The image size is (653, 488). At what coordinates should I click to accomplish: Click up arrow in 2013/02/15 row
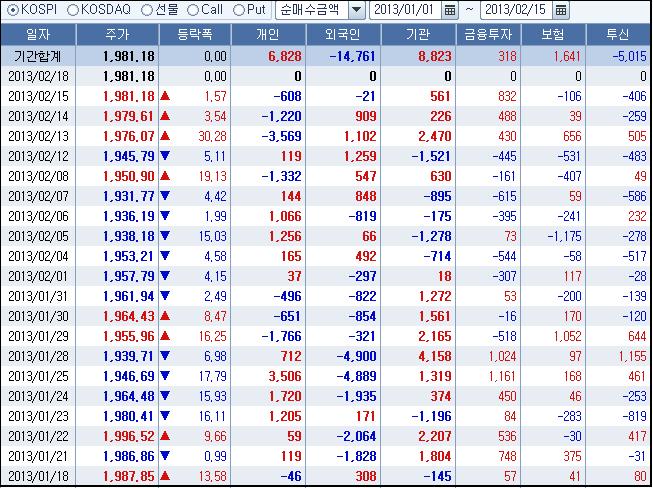(165, 95)
